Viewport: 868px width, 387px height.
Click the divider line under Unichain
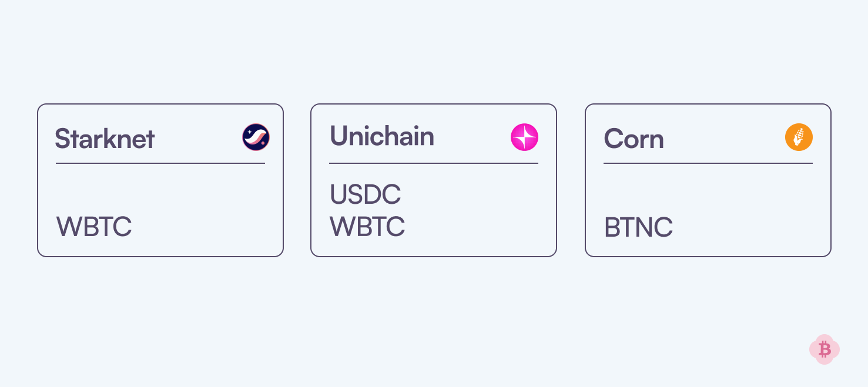(x=433, y=163)
